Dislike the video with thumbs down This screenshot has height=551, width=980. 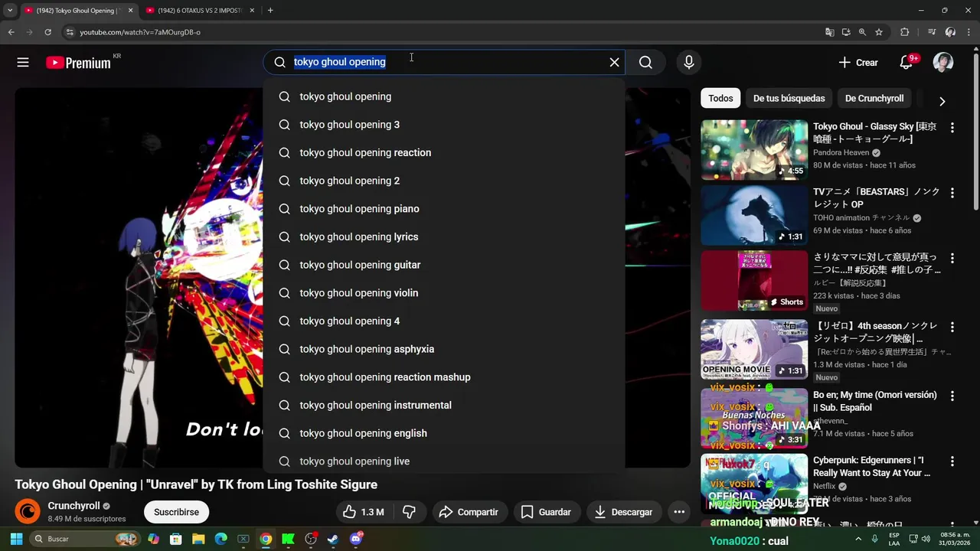[409, 512]
